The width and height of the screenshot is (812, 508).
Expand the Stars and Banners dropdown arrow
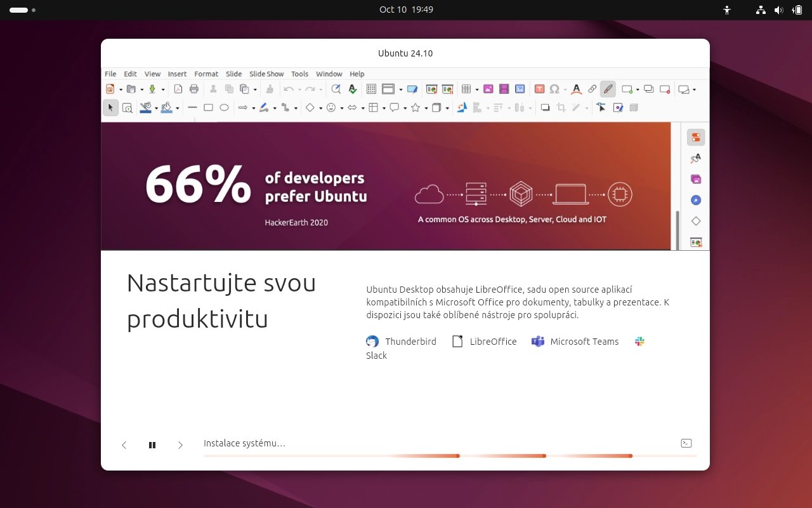pos(426,109)
